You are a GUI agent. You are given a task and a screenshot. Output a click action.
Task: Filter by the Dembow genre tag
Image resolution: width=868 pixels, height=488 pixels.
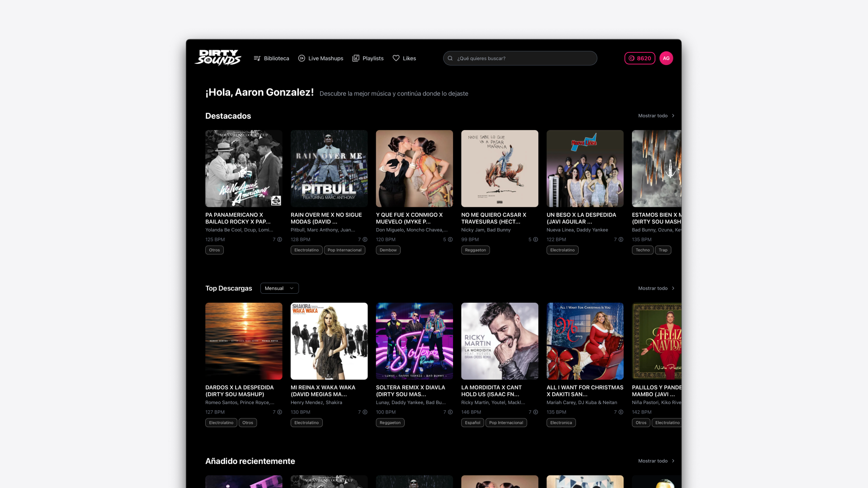click(x=388, y=250)
